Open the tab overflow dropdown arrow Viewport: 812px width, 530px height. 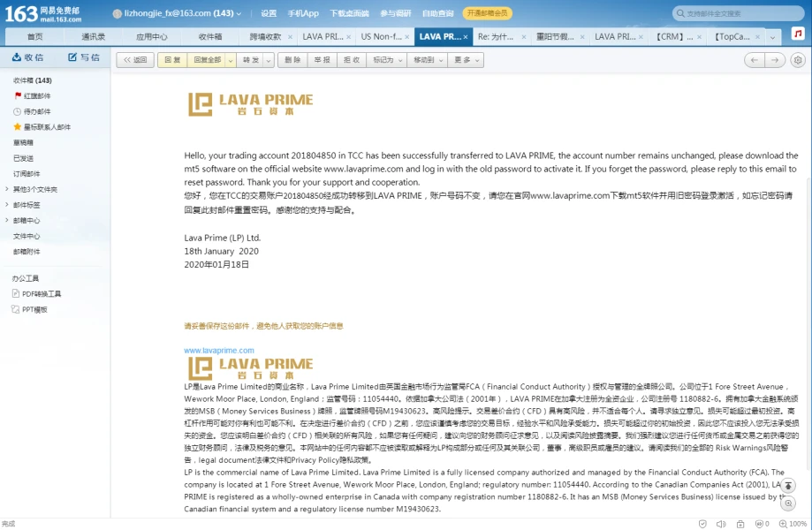point(772,37)
